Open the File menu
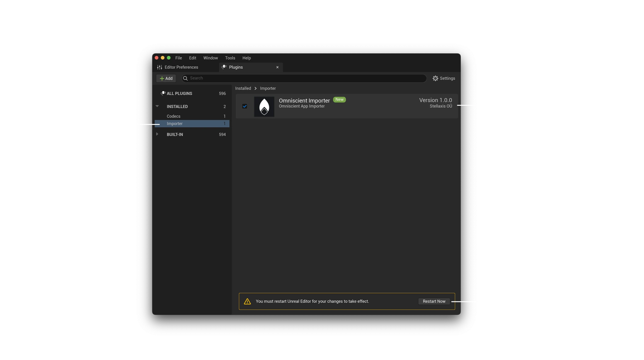Image resolution: width=644 pixels, height=360 pixels. pos(179,58)
